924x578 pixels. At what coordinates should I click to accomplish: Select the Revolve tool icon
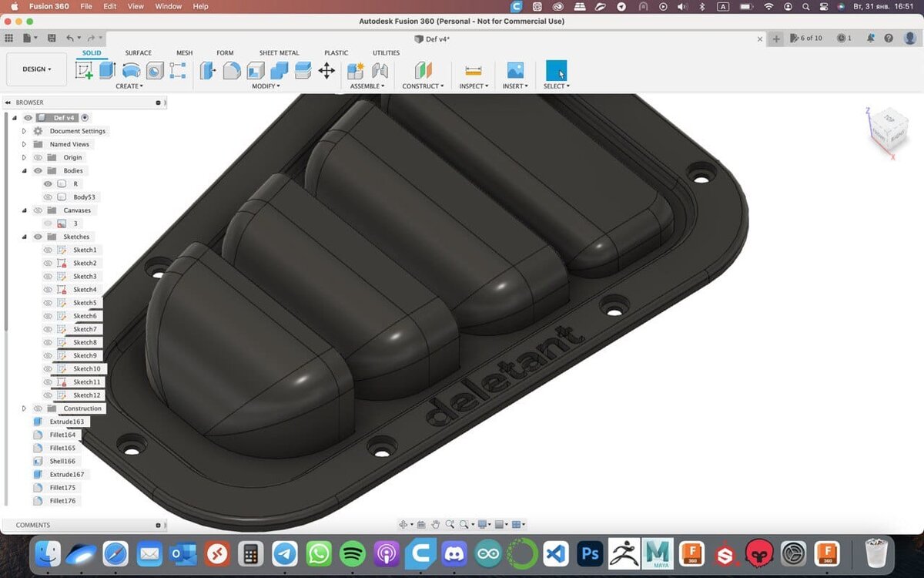[x=131, y=71]
